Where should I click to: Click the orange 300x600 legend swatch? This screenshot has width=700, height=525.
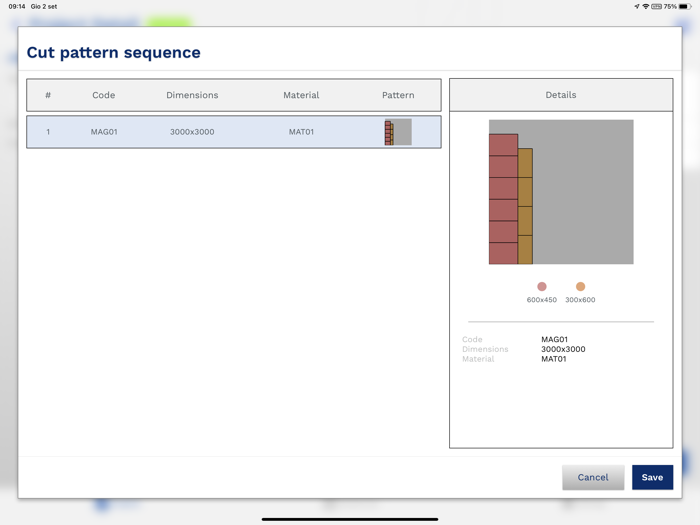click(x=580, y=287)
